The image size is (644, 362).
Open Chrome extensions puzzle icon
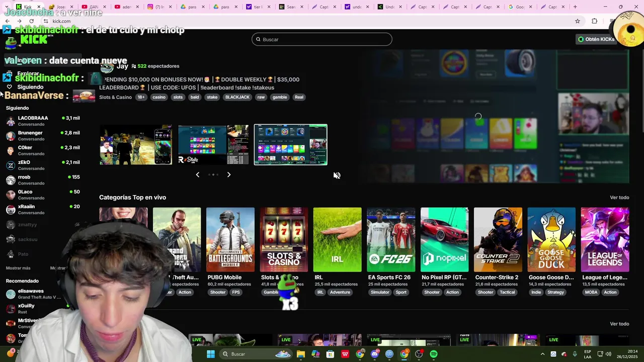[x=595, y=21]
